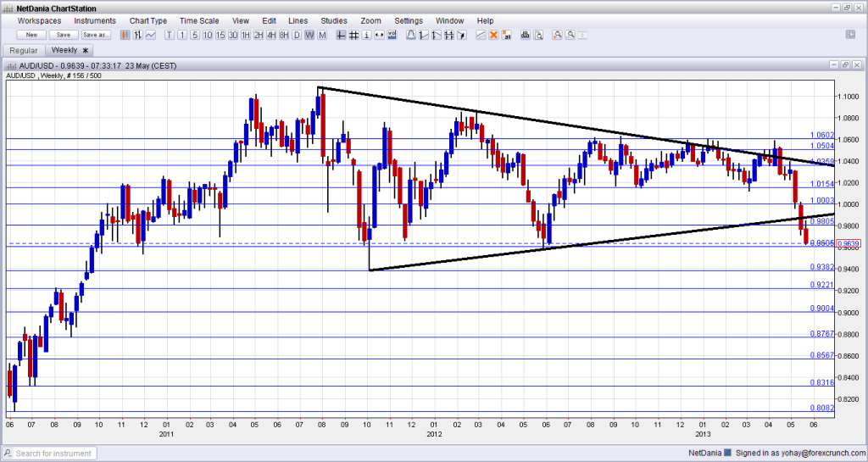Open the Chart Type menu

click(x=148, y=20)
